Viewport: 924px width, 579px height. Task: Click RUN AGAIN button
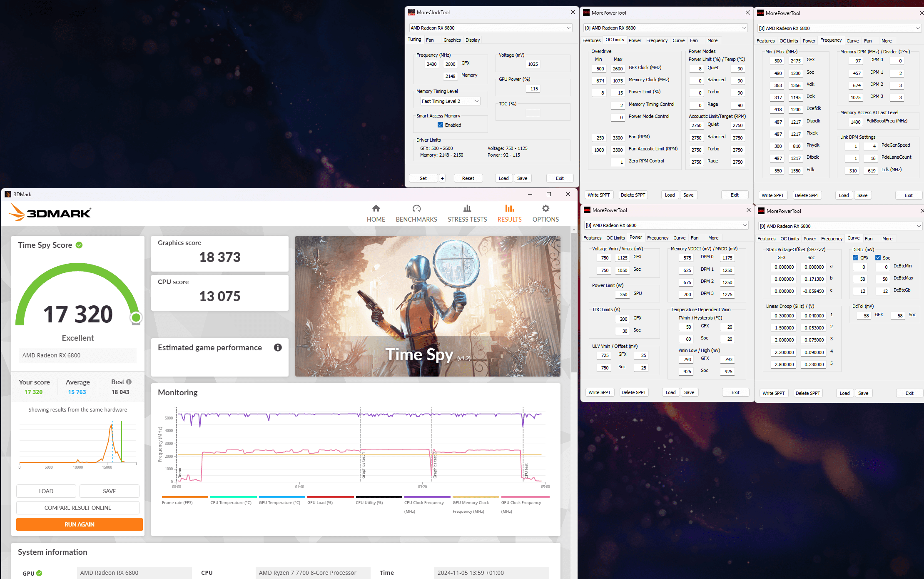[79, 524]
